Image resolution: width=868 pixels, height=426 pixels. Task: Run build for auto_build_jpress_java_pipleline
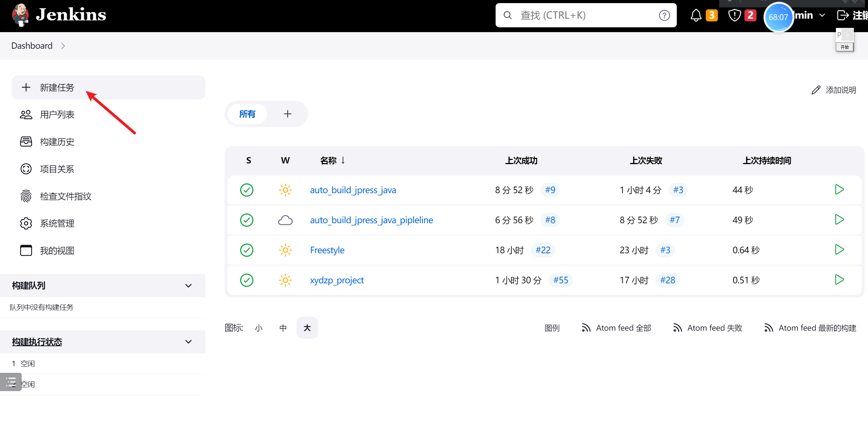[839, 219]
